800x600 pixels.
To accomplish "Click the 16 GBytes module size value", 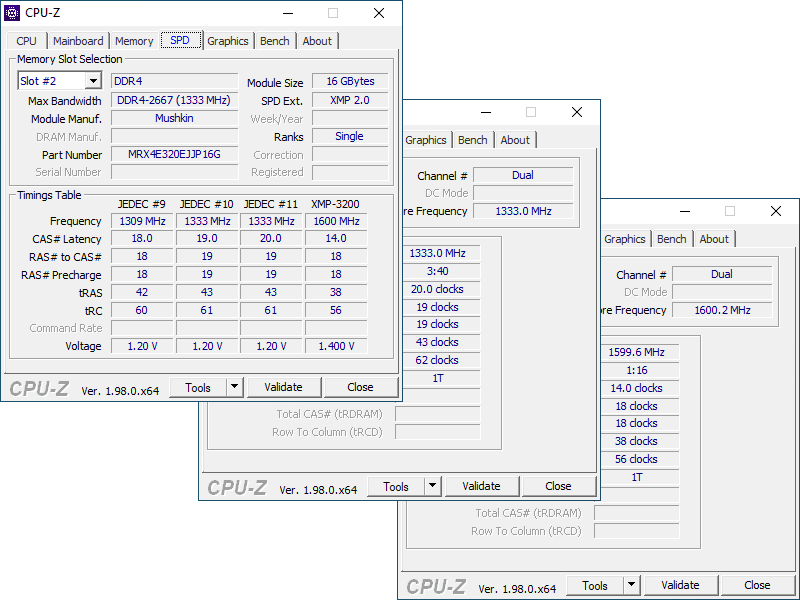I will tap(350, 81).
